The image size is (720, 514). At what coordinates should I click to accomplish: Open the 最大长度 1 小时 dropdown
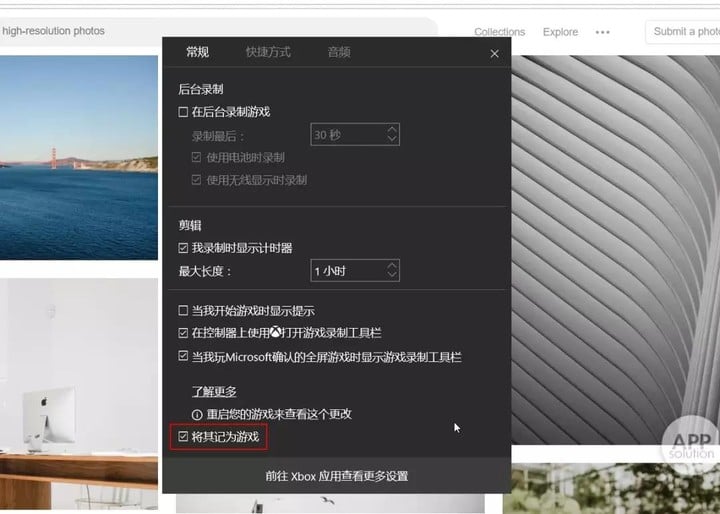355,271
